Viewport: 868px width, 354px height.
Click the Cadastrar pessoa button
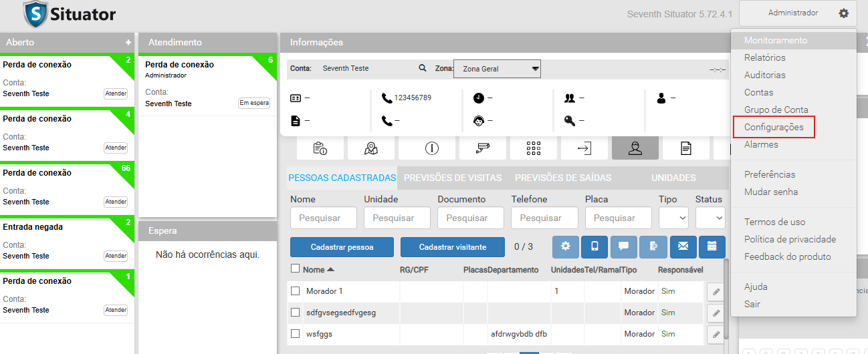coord(342,247)
